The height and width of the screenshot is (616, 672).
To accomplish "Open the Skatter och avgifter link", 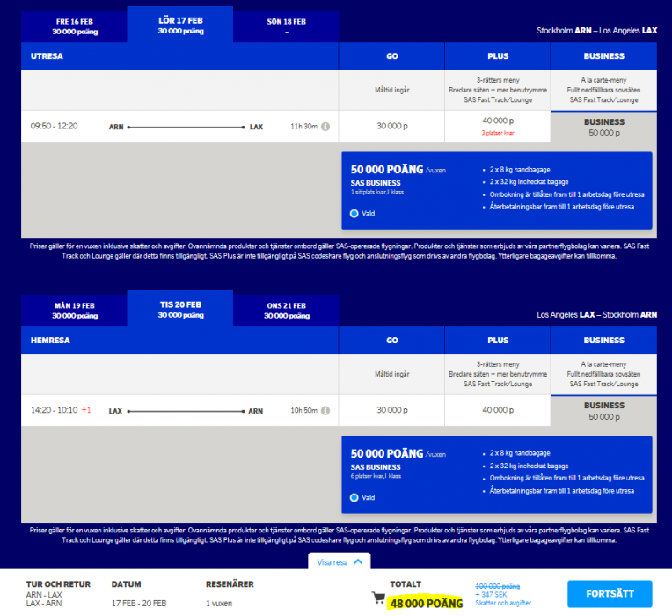I will (x=503, y=603).
